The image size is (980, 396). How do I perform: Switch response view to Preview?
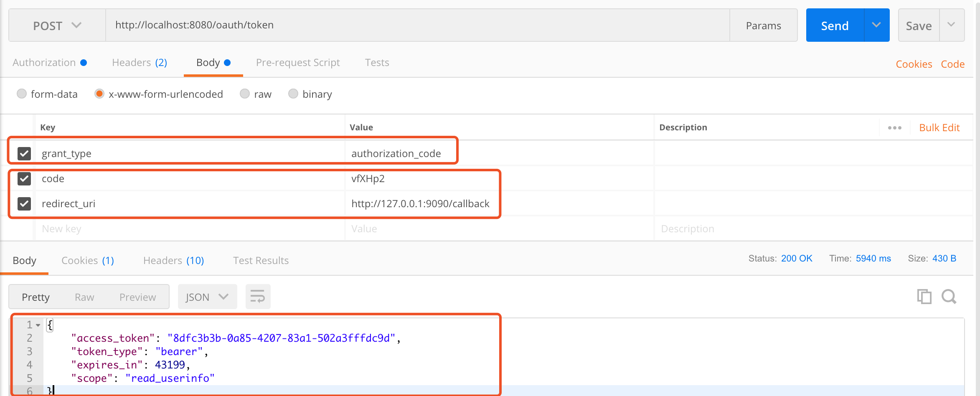[x=137, y=297]
